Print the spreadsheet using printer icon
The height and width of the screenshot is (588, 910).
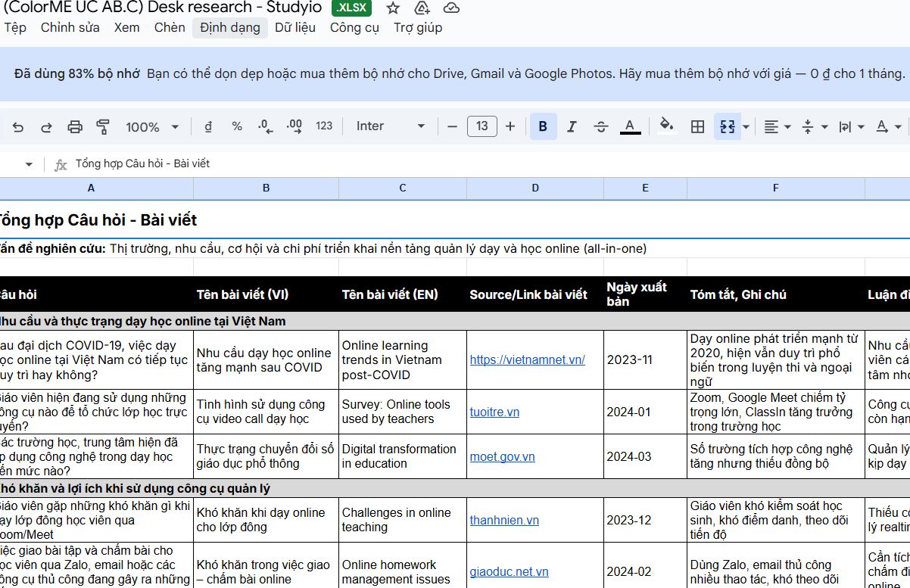[x=74, y=126]
